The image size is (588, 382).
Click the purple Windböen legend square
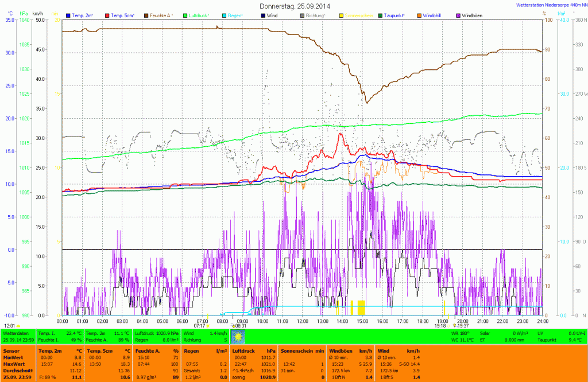[458, 15]
